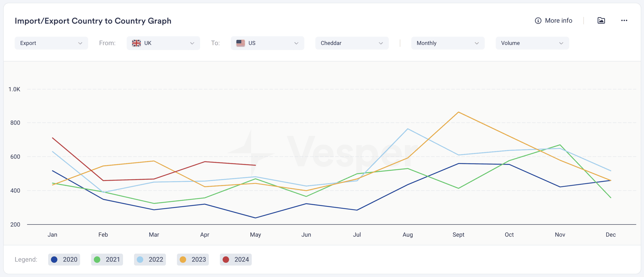Open the Cheddar product dropdown
This screenshot has width=644, height=277.
tap(351, 43)
